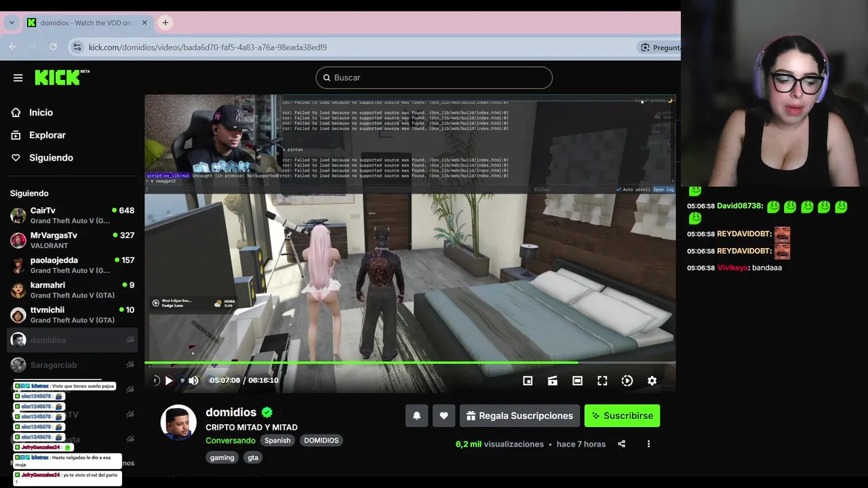Reload the page
The height and width of the screenshot is (488, 868).
point(53,47)
